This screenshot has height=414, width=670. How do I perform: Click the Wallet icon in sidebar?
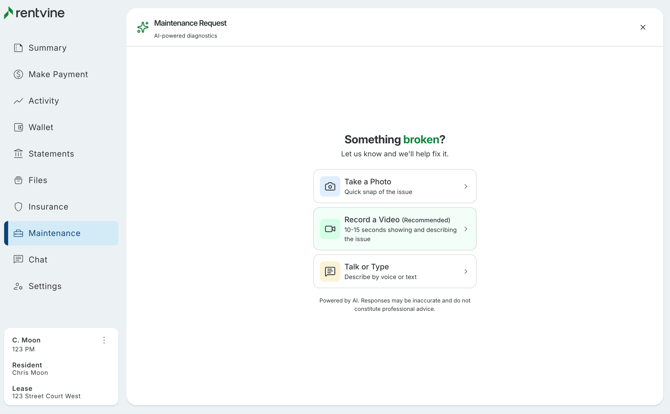click(18, 128)
